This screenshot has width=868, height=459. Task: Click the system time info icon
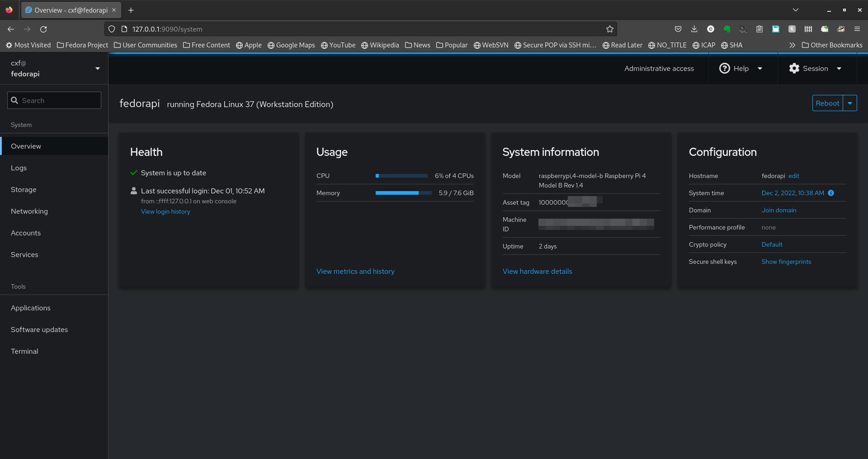tap(831, 193)
